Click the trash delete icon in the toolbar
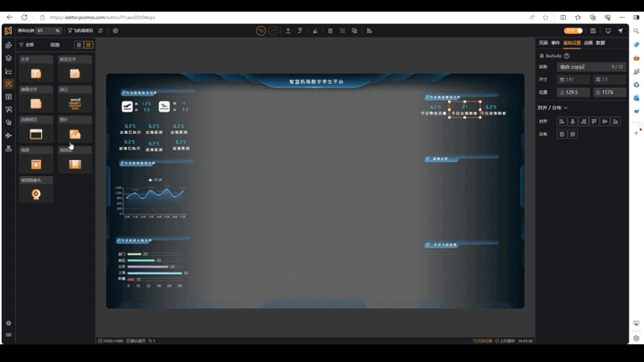 tap(330, 30)
